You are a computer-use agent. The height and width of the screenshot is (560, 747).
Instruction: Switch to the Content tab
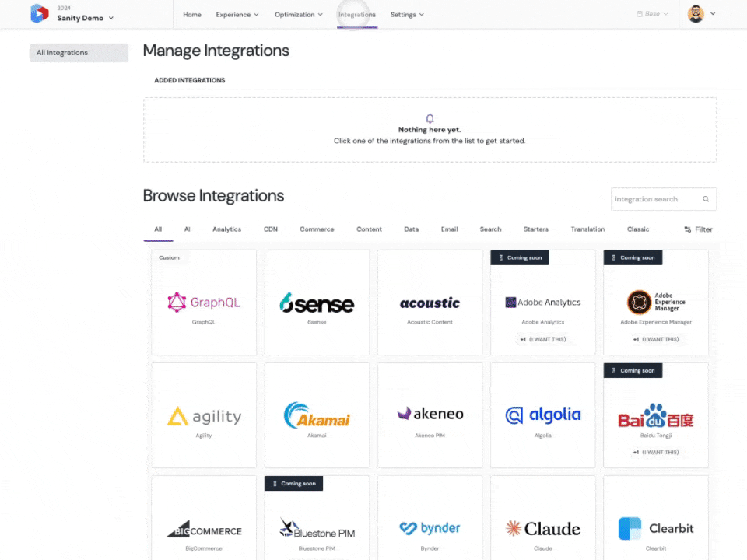pyautogui.click(x=369, y=229)
